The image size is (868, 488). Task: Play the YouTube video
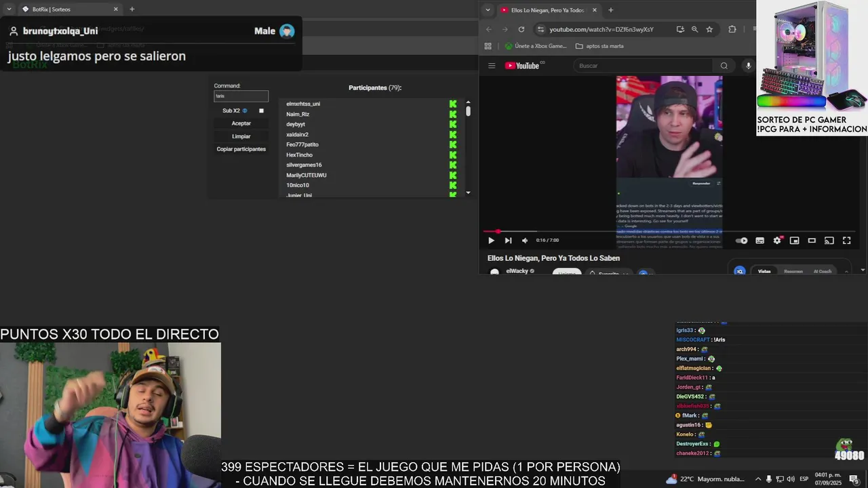[x=491, y=241]
